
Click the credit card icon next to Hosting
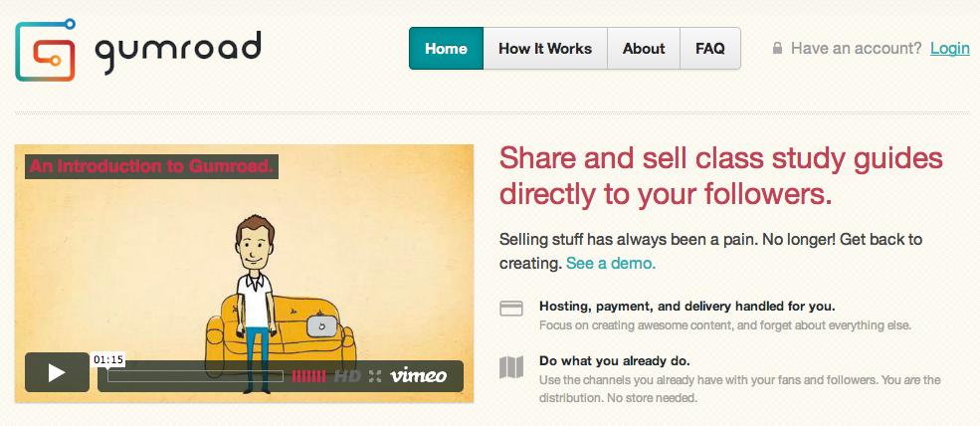tap(511, 309)
